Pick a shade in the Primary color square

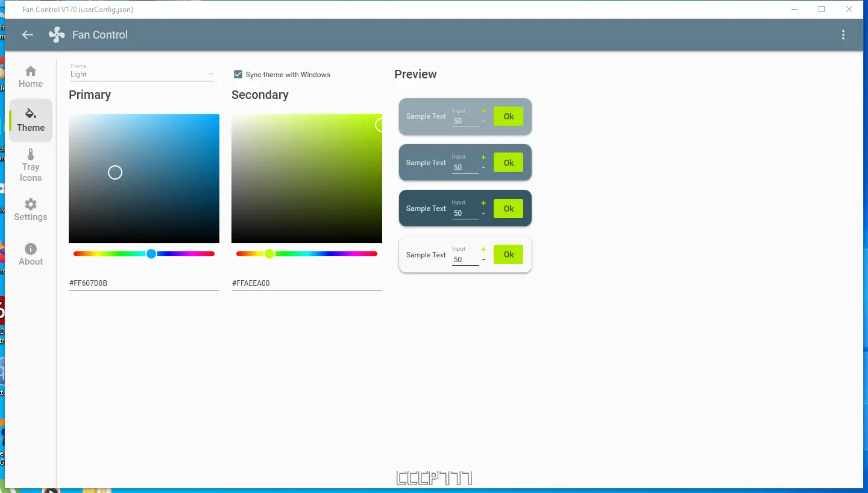tap(144, 178)
